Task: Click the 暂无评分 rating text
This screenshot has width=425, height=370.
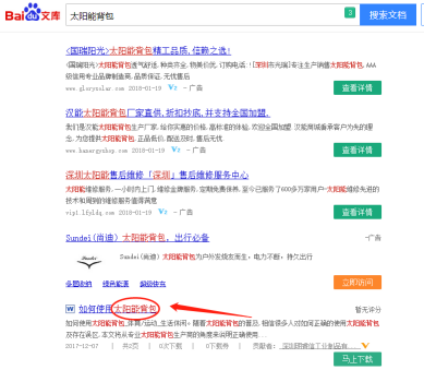Action: tap(368, 310)
